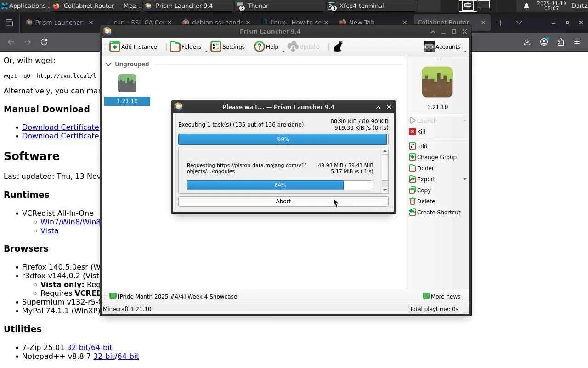
Task: Click the 84% download progress bar
Action: pyautogui.click(x=280, y=185)
